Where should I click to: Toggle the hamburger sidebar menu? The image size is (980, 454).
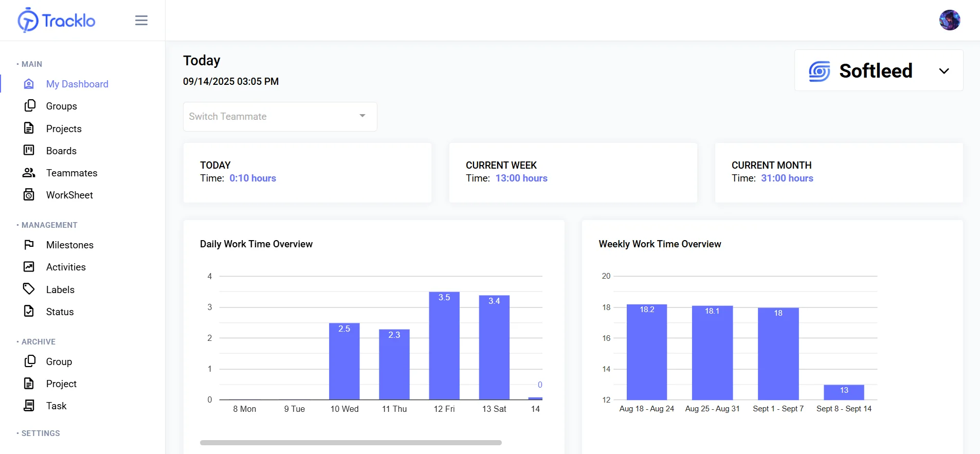coord(141,21)
